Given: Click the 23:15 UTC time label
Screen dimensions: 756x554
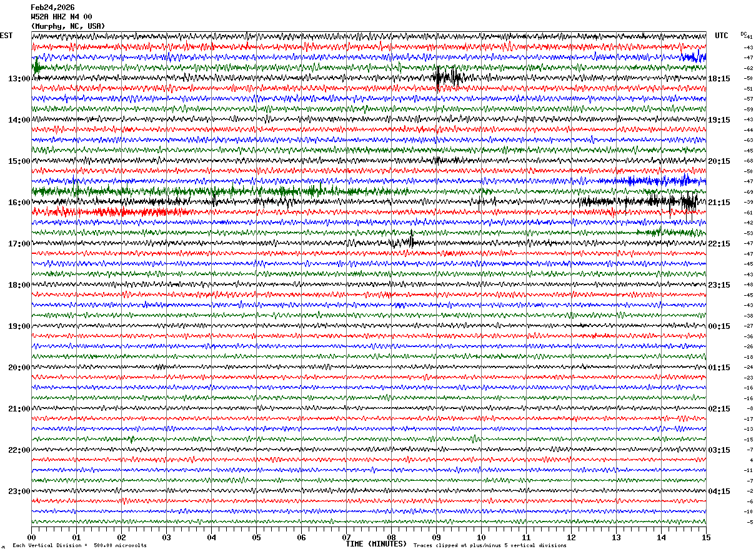Looking at the screenshot, I should coord(719,285).
